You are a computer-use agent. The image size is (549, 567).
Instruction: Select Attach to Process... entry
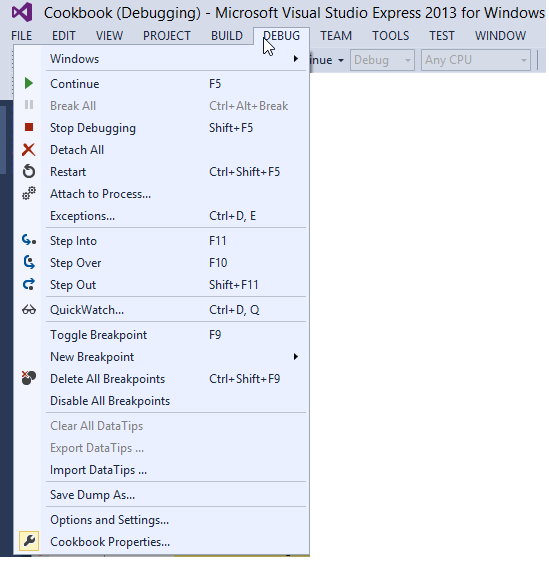coord(161,194)
